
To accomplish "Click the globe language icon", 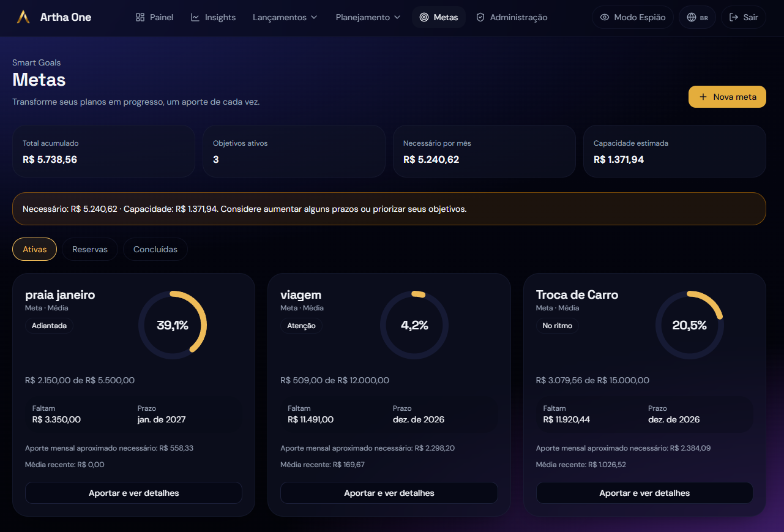I will (692, 17).
